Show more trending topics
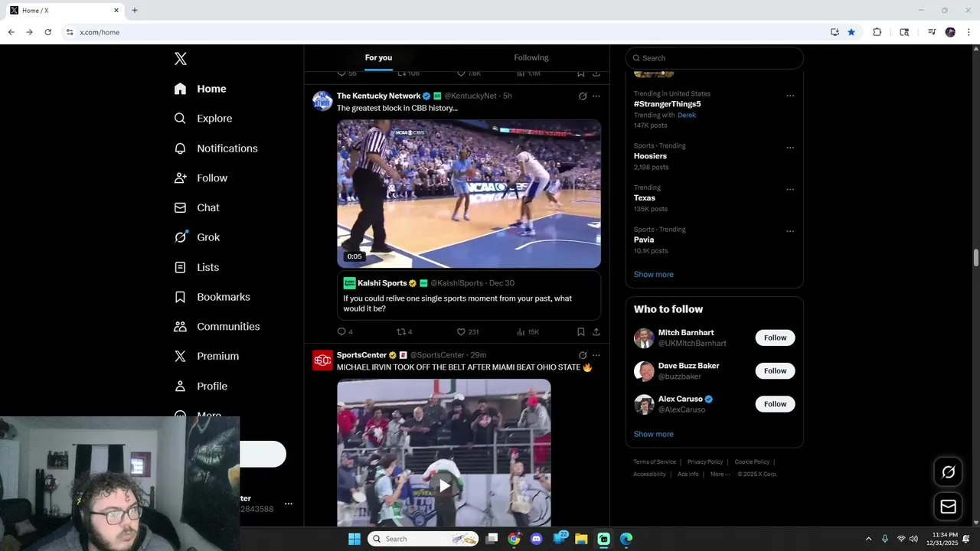 (x=654, y=274)
